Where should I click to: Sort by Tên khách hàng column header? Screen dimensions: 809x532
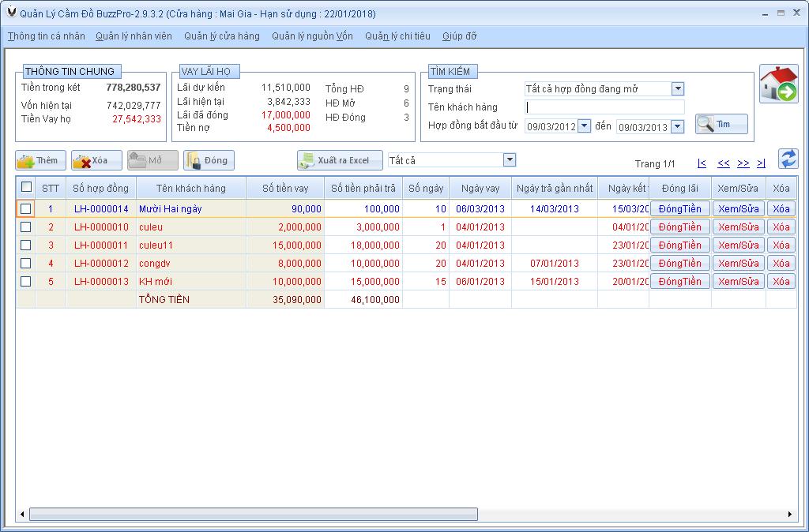point(191,188)
